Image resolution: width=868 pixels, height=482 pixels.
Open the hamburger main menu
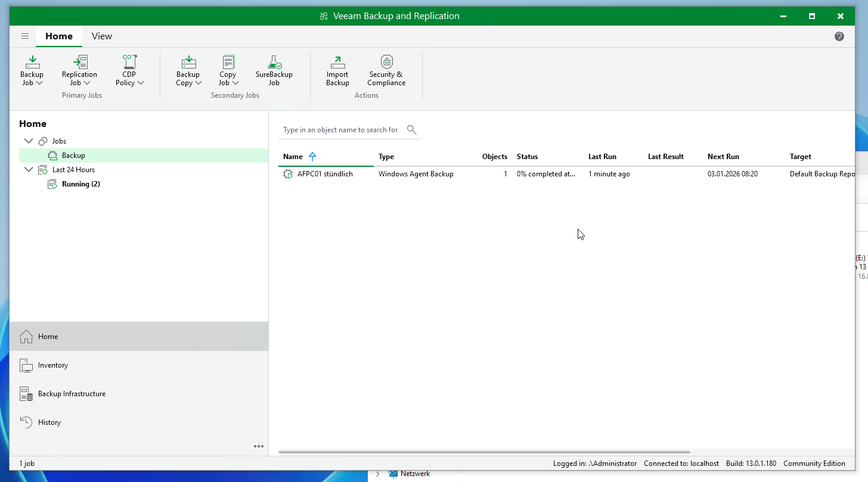coord(25,36)
